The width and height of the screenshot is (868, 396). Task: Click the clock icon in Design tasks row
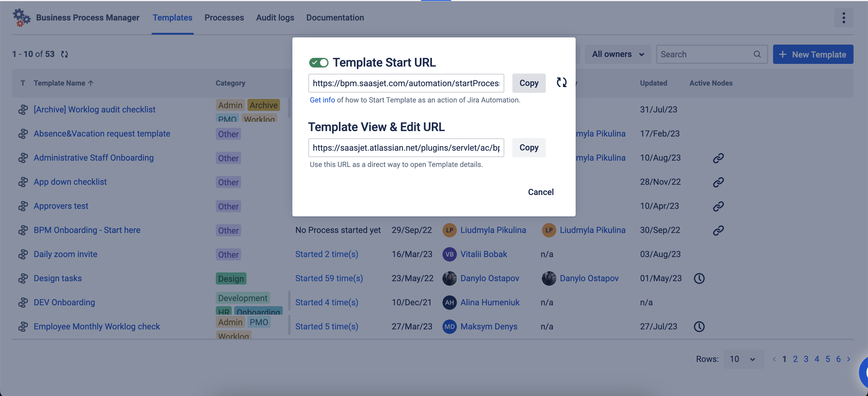point(699,278)
